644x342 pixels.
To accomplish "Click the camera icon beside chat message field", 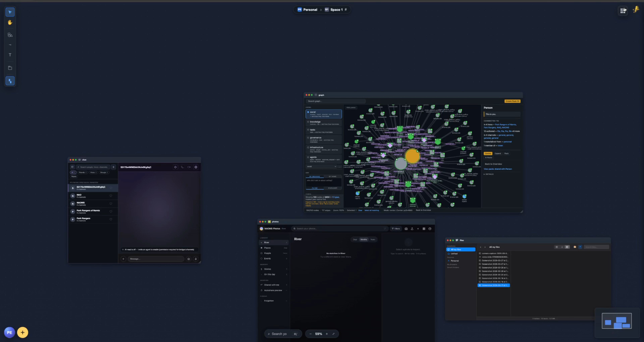I will pyautogui.click(x=189, y=259).
